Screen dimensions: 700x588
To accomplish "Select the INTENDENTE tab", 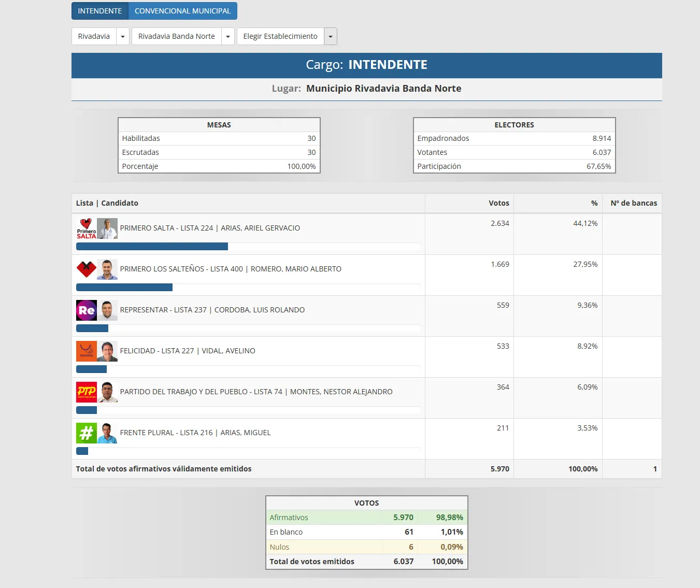I will [x=99, y=11].
